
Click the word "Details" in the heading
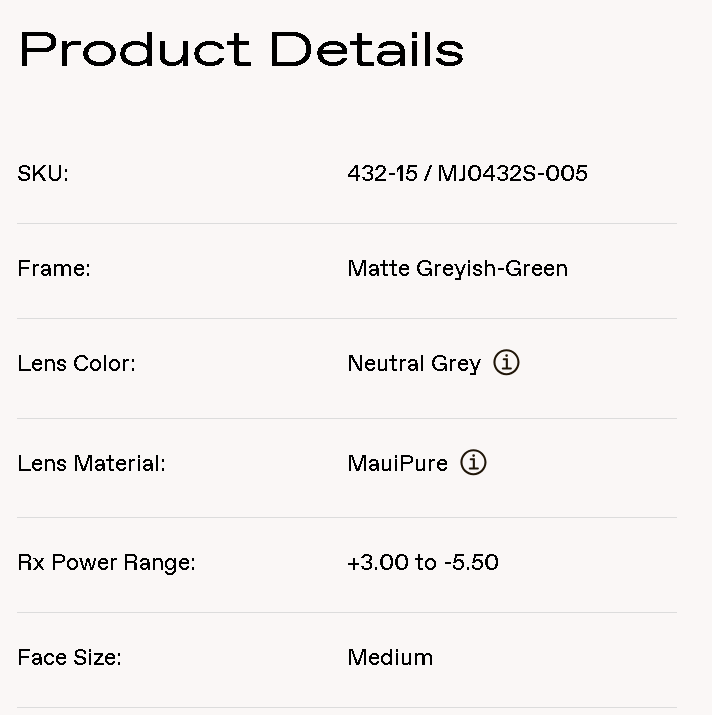tap(367, 50)
